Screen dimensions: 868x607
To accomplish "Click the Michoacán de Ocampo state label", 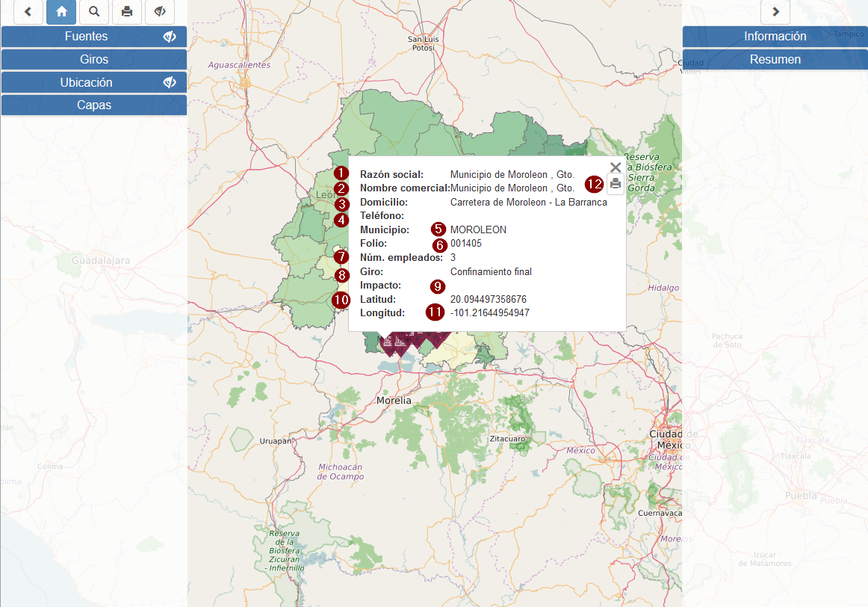I will click(341, 472).
